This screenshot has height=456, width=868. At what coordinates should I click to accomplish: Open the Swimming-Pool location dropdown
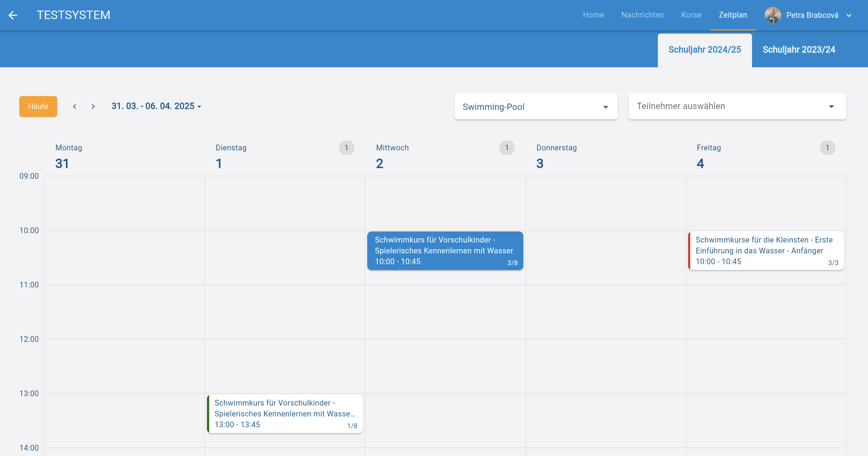point(536,107)
